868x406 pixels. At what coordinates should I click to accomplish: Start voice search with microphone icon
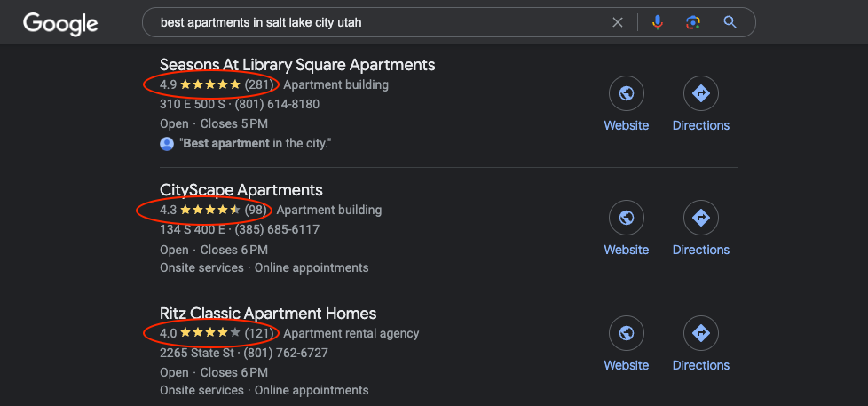point(657,22)
